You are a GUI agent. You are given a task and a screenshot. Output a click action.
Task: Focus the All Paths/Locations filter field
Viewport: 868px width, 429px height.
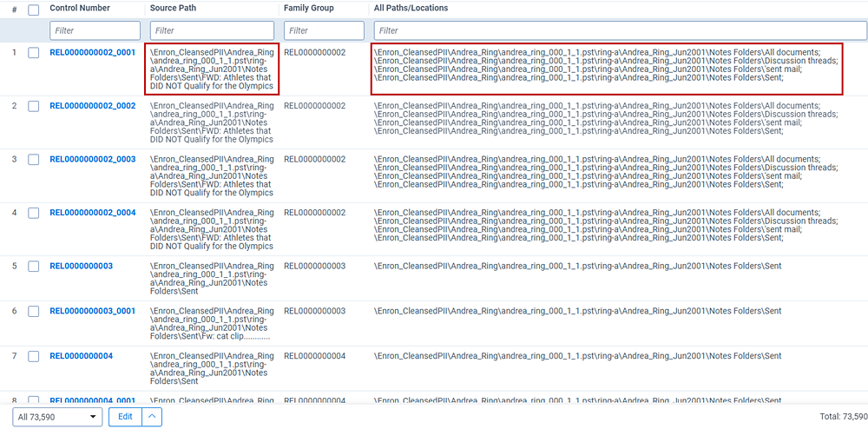coord(621,30)
